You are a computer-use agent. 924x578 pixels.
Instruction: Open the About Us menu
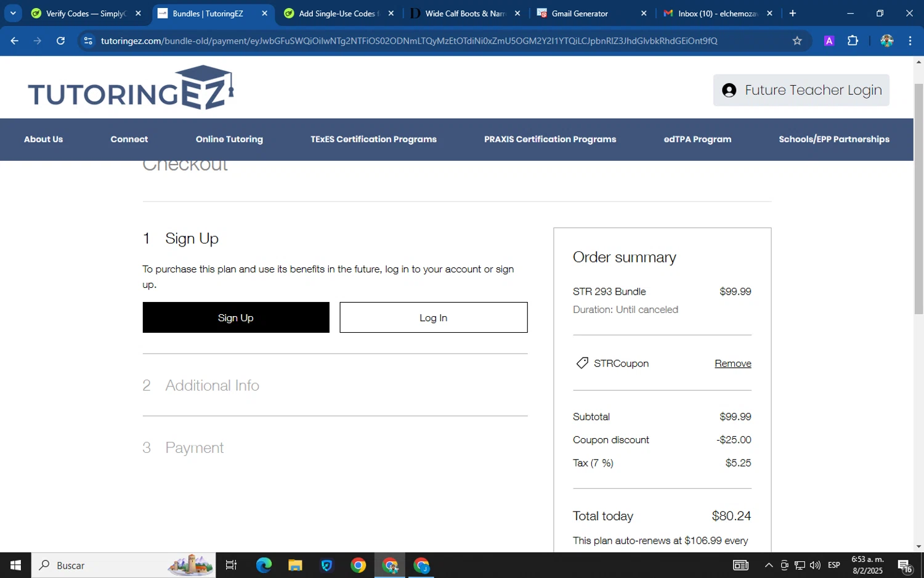(43, 139)
